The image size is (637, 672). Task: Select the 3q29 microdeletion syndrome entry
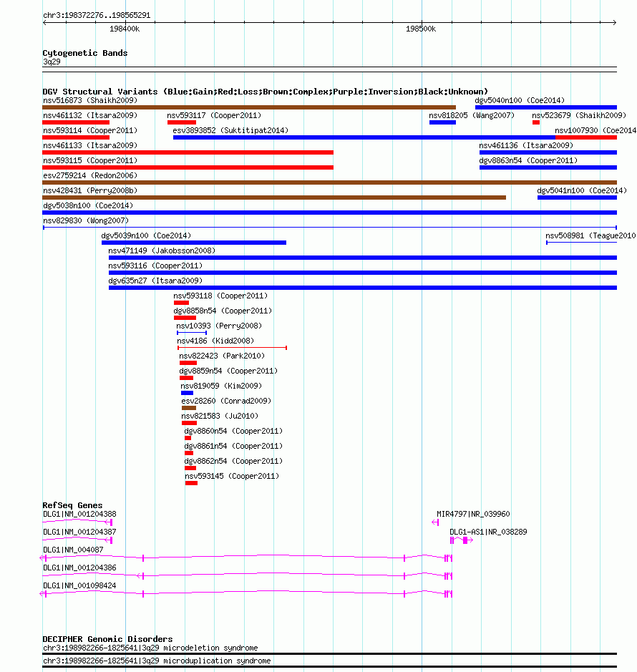(150, 648)
